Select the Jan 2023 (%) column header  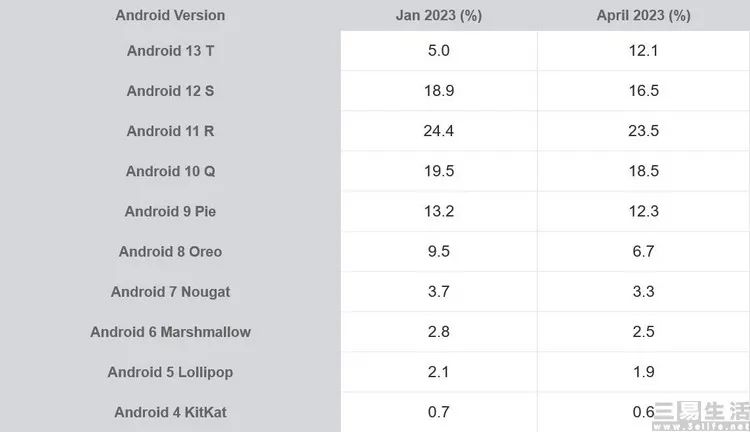pyautogui.click(x=439, y=15)
